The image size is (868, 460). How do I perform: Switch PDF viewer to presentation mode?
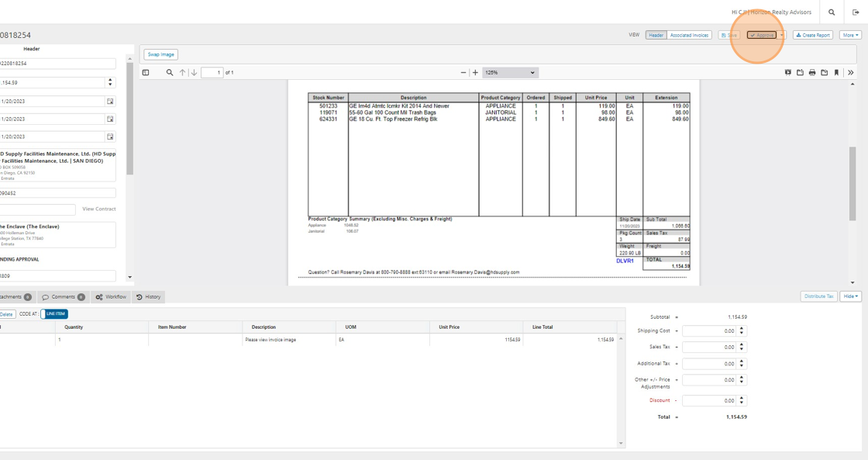pyautogui.click(x=787, y=73)
